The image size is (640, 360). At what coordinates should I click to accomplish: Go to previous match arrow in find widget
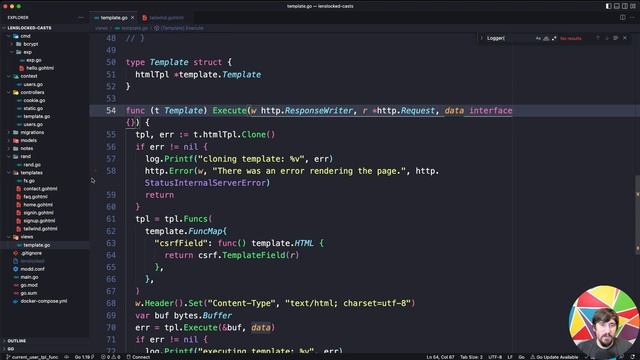point(598,38)
